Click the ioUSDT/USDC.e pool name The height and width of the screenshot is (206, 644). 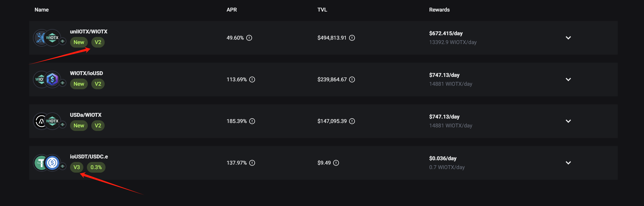coord(89,157)
